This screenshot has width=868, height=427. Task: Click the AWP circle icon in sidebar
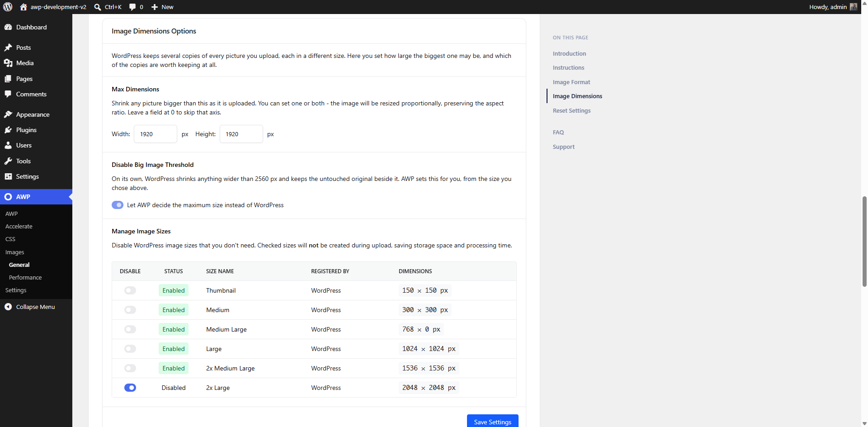pyautogui.click(x=8, y=197)
